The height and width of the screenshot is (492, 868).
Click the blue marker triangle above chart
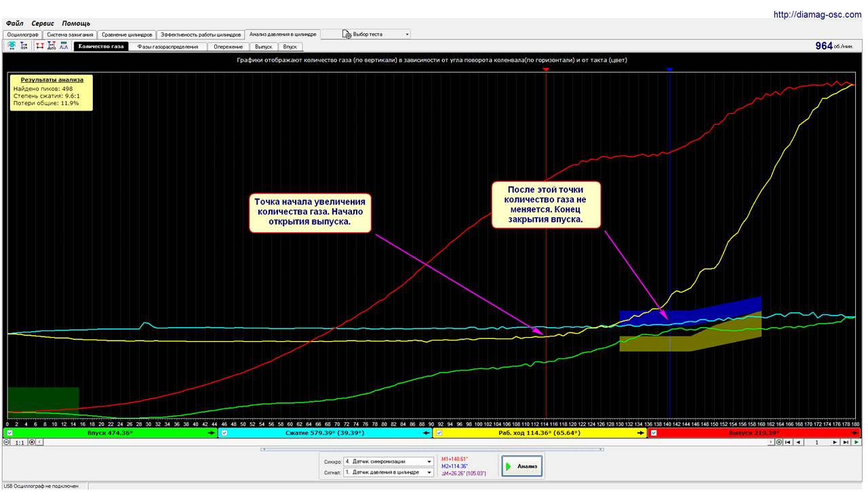(670, 69)
